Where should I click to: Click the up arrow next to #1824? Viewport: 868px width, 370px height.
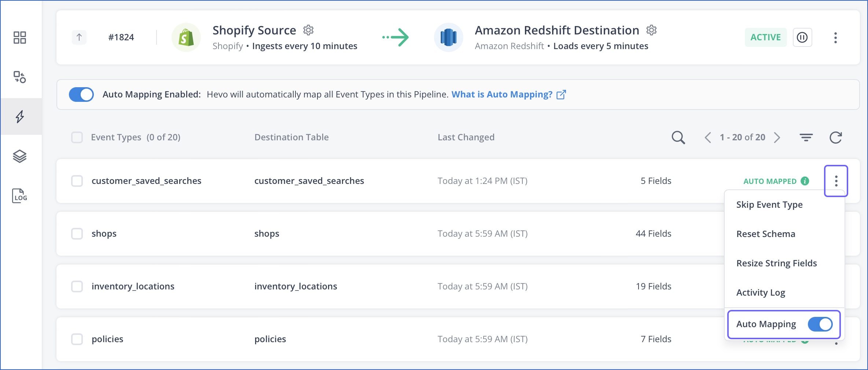coord(79,37)
